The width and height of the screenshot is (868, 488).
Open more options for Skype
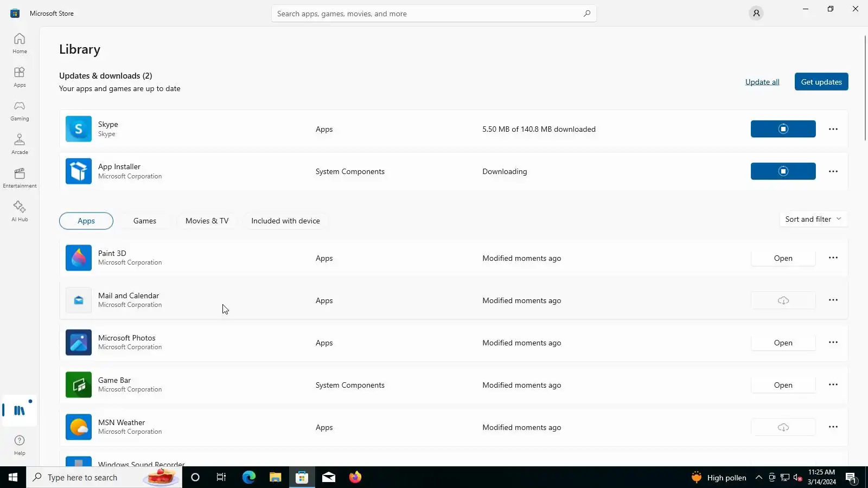[833, 129]
